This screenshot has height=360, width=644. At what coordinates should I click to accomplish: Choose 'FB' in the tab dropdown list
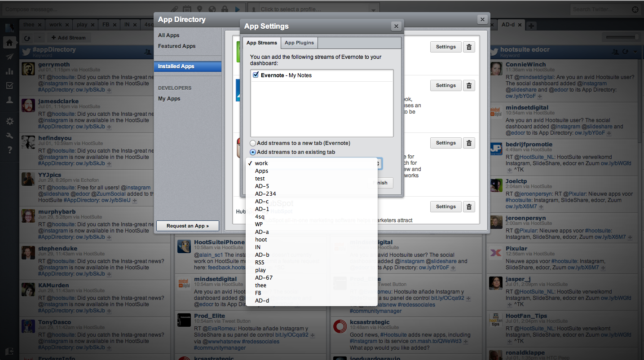coord(312,293)
